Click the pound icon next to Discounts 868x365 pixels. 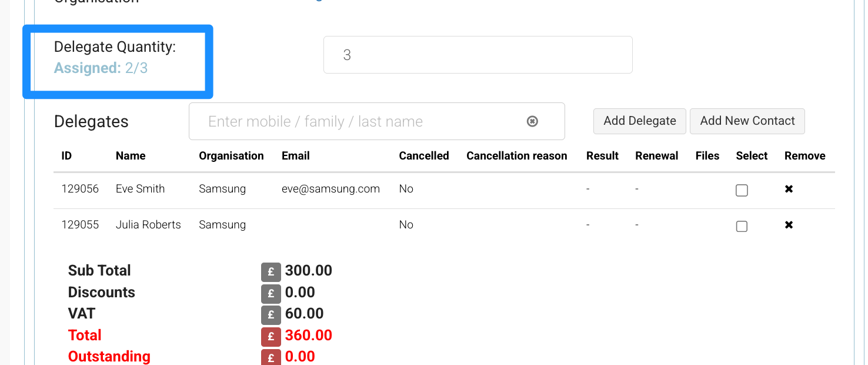(271, 293)
